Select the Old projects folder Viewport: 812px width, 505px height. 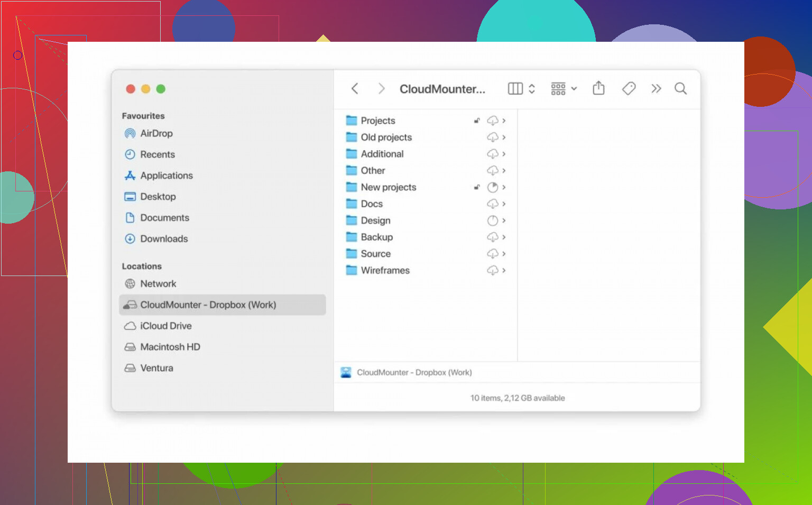point(386,137)
